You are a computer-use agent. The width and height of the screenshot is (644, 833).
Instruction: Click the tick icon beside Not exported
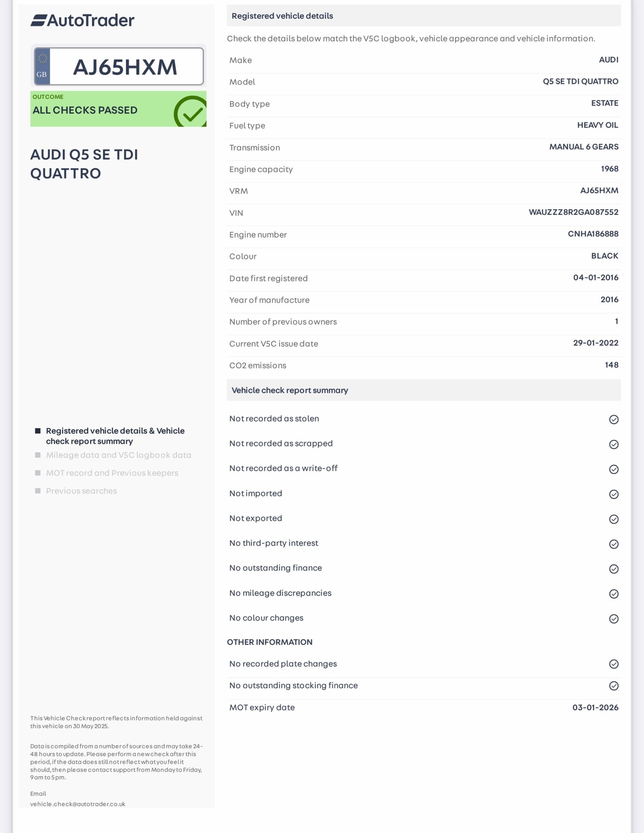tap(614, 519)
